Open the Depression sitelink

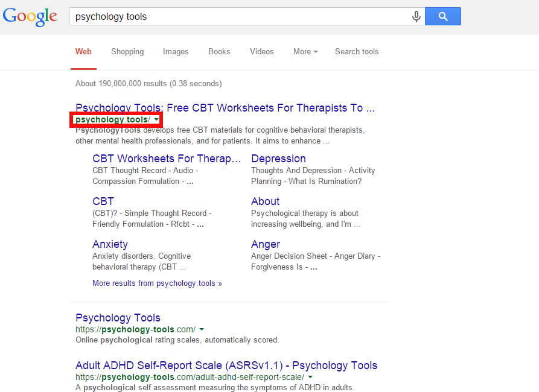[x=278, y=159]
